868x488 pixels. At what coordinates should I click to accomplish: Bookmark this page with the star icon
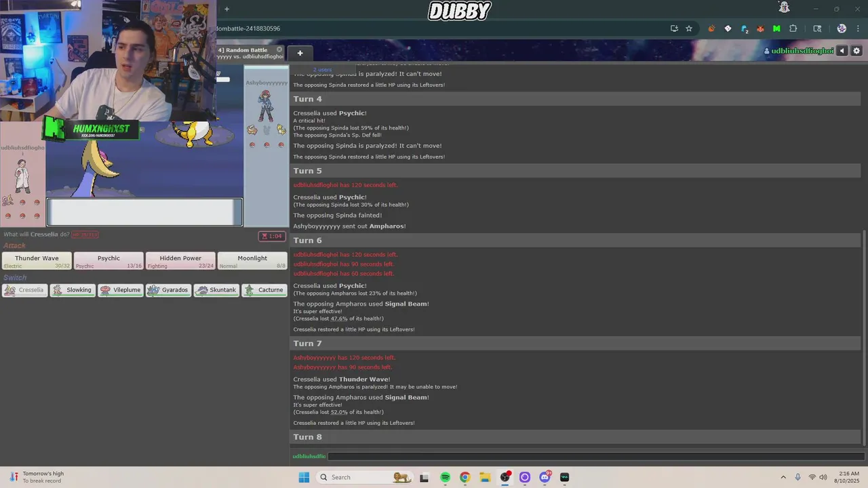[x=689, y=28]
